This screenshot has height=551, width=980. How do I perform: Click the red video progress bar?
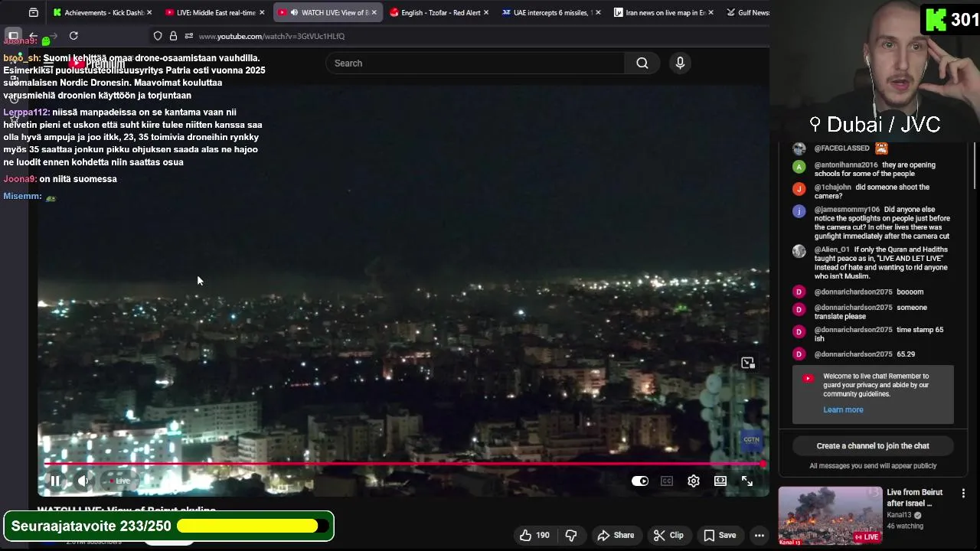(404, 464)
